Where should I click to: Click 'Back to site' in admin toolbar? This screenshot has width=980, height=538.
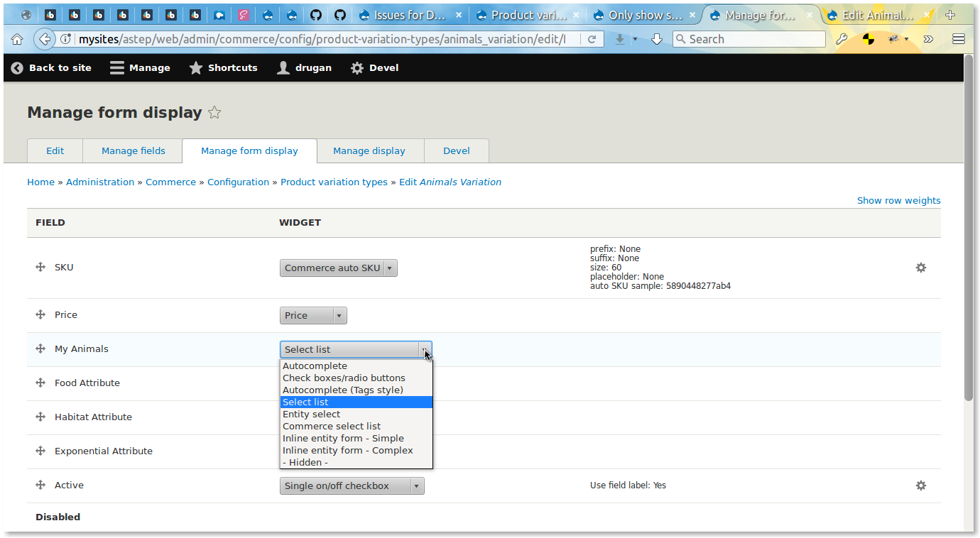(x=52, y=67)
